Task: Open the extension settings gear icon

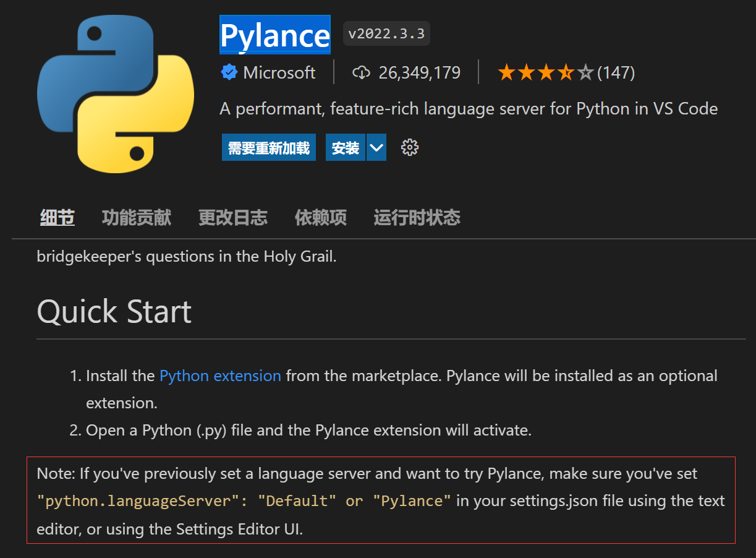Action: (409, 147)
